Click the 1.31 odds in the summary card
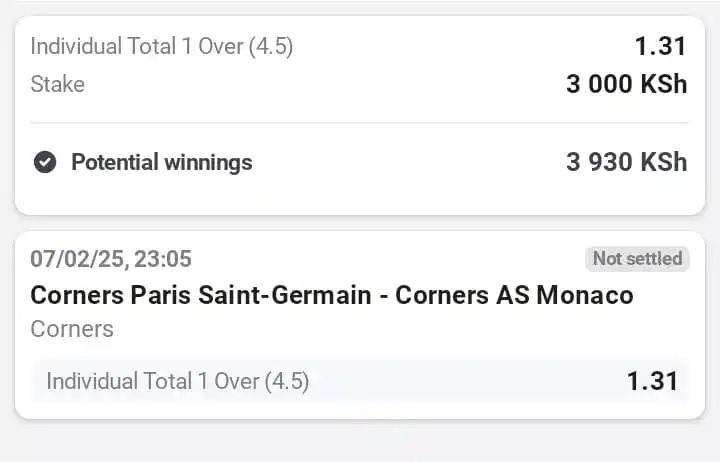The image size is (720, 462). click(660, 46)
